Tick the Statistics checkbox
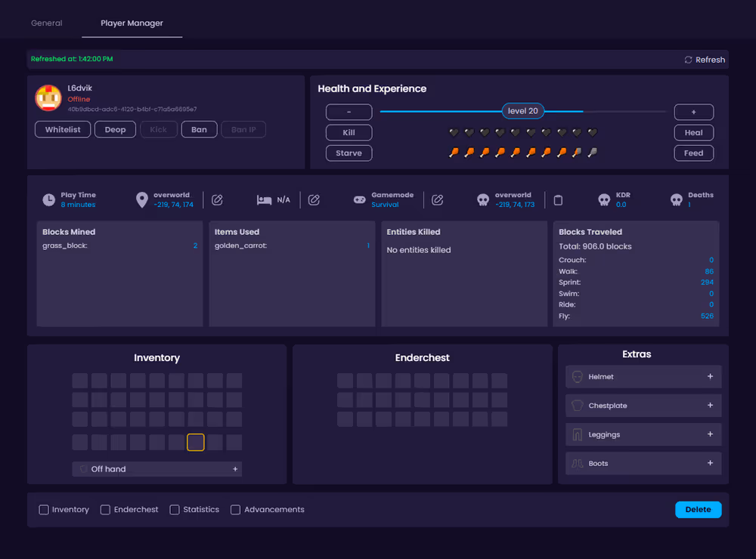Viewport: 756px width, 559px height. coord(175,510)
